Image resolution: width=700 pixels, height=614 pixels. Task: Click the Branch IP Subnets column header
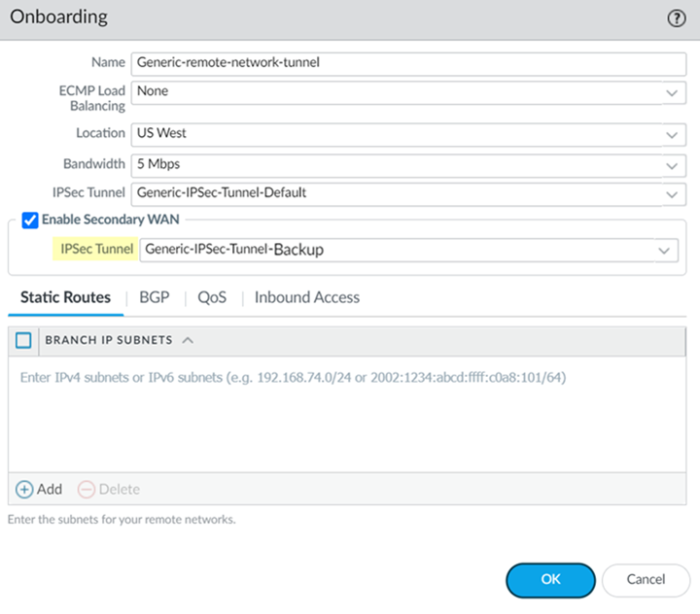point(108,340)
